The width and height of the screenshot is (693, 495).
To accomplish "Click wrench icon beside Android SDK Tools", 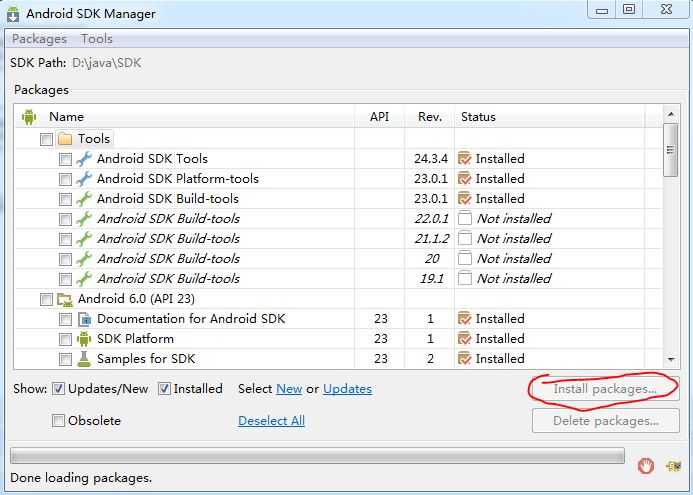I will coord(84,159).
